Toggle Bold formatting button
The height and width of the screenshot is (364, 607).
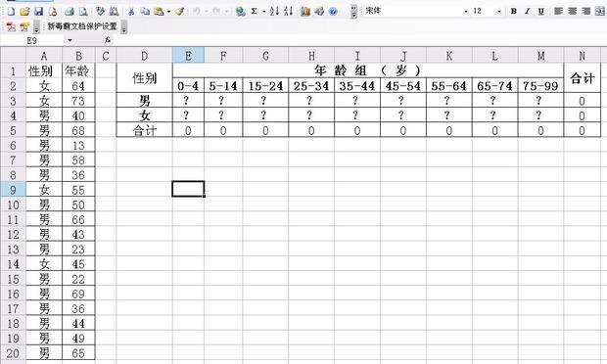(514, 11)
